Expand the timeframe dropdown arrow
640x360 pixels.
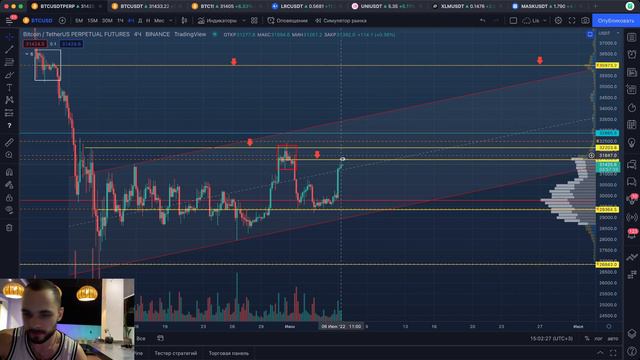[x=171, y=20]
